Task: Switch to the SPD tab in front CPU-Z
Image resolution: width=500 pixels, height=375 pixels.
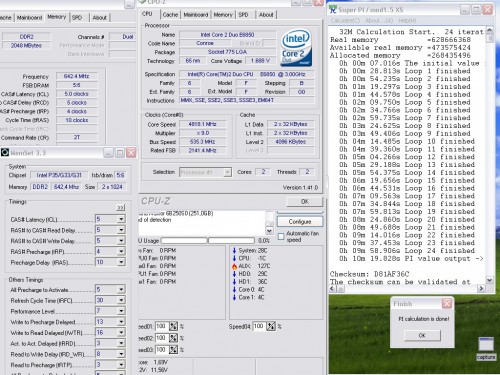Action: tap(243, 15)
